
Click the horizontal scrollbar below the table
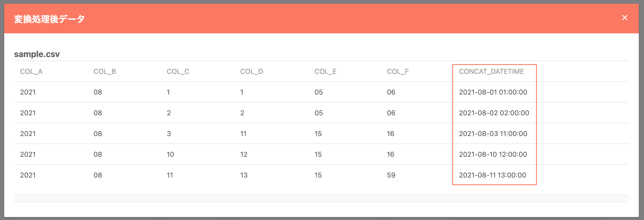(x=321, y=199)
